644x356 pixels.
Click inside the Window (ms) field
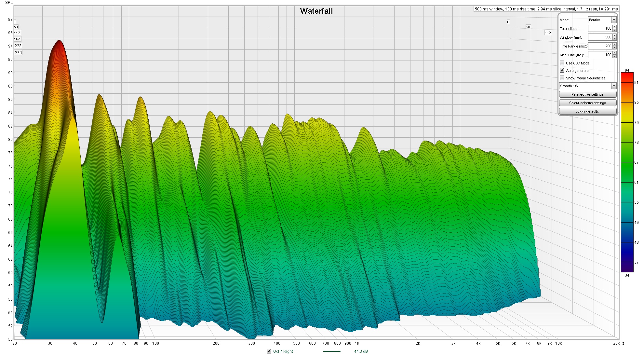pyautogui.click(x=600, y=37)
